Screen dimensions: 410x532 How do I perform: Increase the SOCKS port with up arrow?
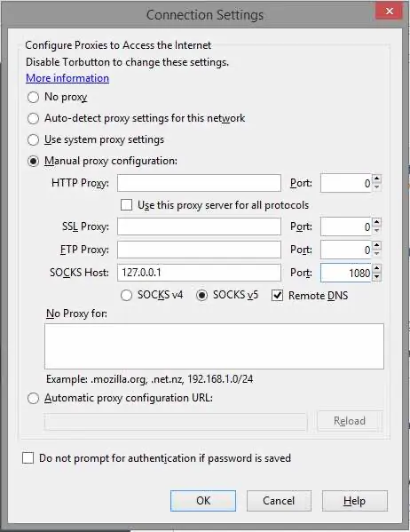(x=377, y=268)
